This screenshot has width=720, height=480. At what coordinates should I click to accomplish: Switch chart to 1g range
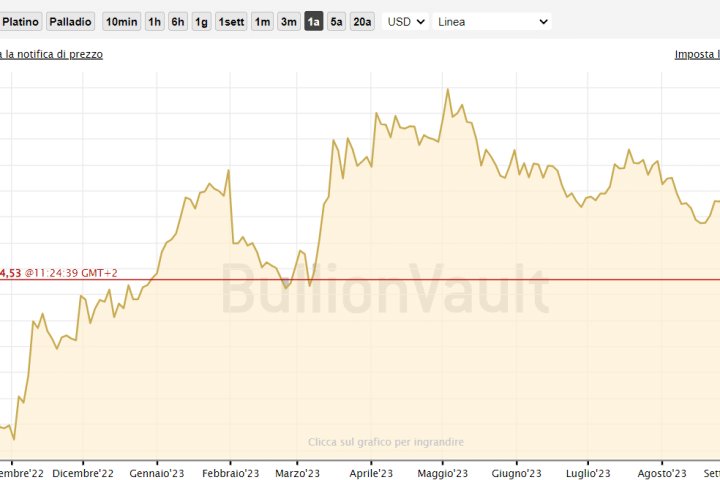[201, 21]
